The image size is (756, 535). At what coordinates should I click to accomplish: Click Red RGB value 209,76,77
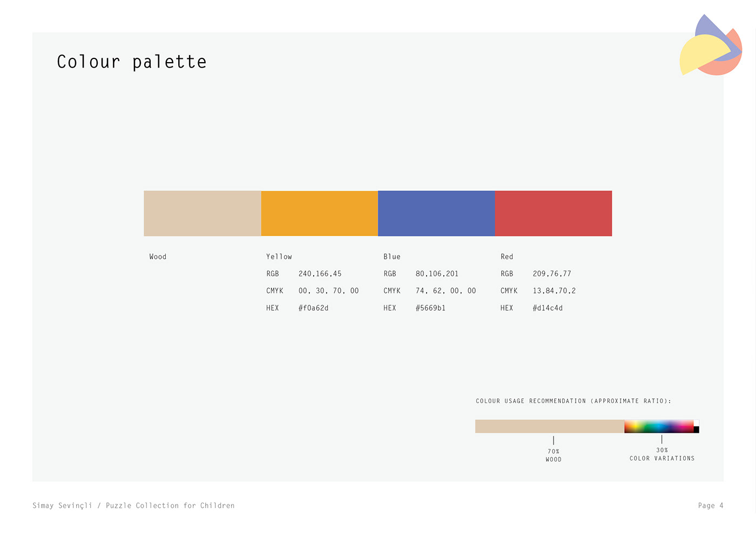click(552, 274)
